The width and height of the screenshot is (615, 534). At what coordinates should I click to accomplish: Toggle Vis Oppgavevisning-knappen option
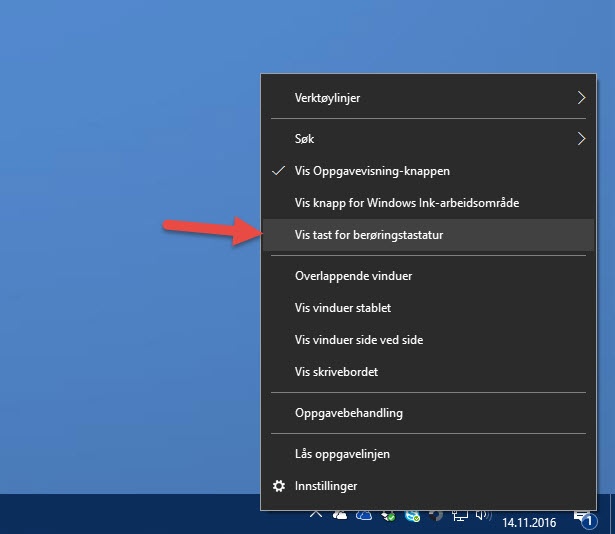[x=365, y=171]
